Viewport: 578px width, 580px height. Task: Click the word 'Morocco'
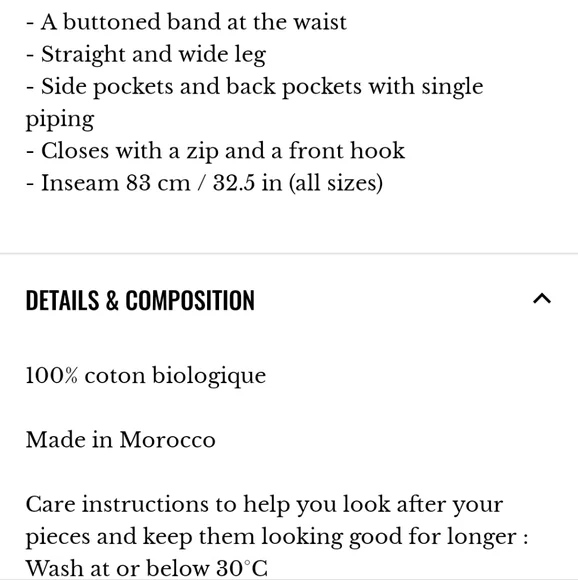(168, 440)
